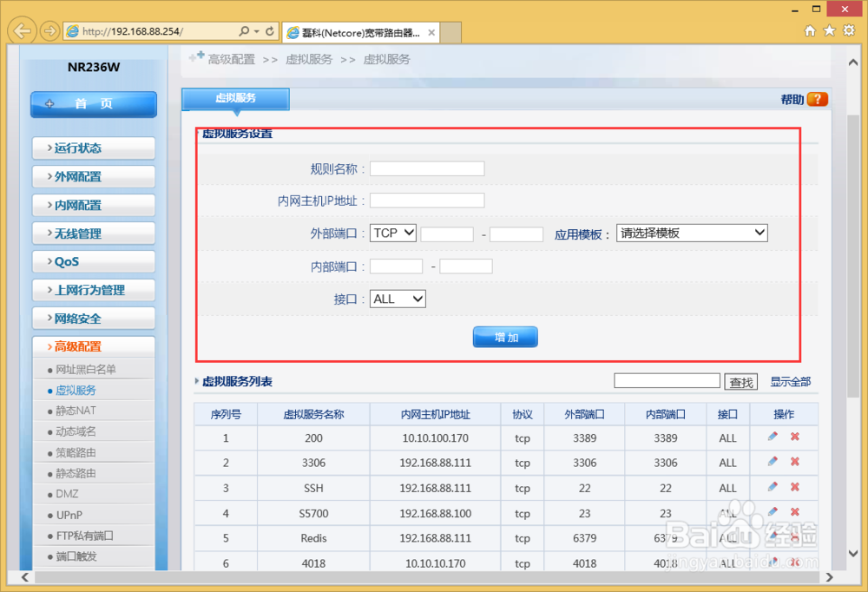Click the browser Back arrow button
This screenshot has width=868, height=592.
click(23, 30)
